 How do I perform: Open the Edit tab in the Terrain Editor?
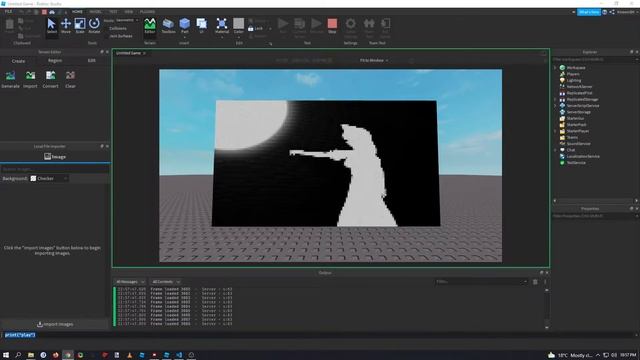pyautogui.click(x=91, y=60)
